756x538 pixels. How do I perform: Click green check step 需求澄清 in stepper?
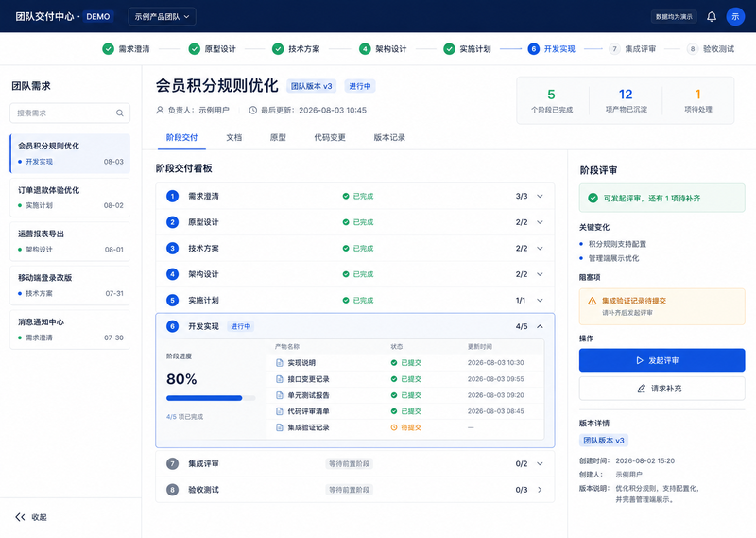coord(108,49)
